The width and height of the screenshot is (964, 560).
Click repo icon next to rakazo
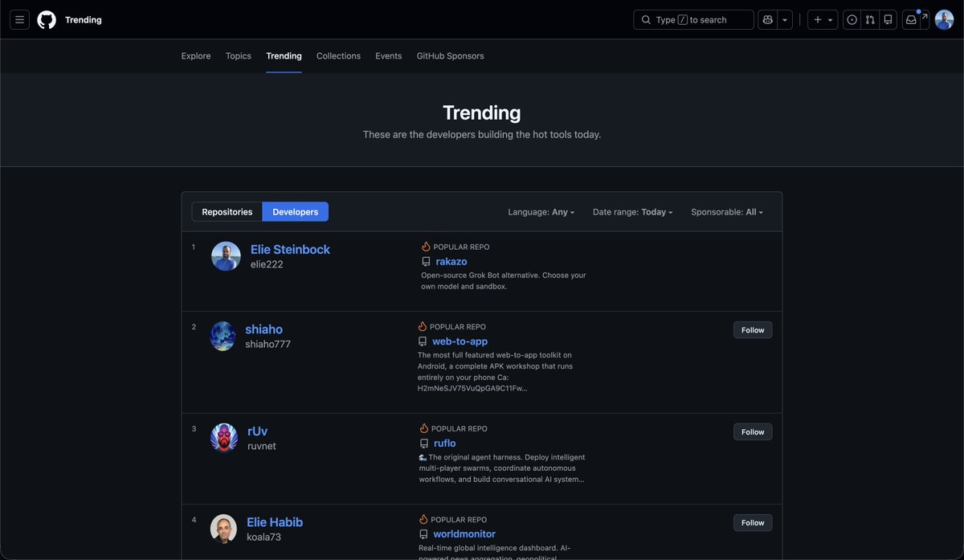(427, 262)
